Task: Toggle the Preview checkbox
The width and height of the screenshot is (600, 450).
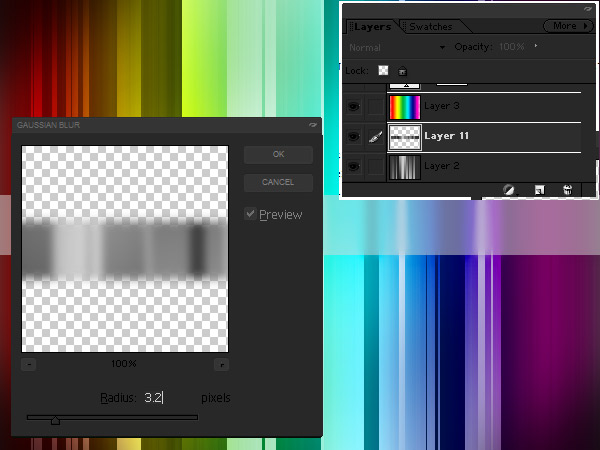Action: click(250, 214)
